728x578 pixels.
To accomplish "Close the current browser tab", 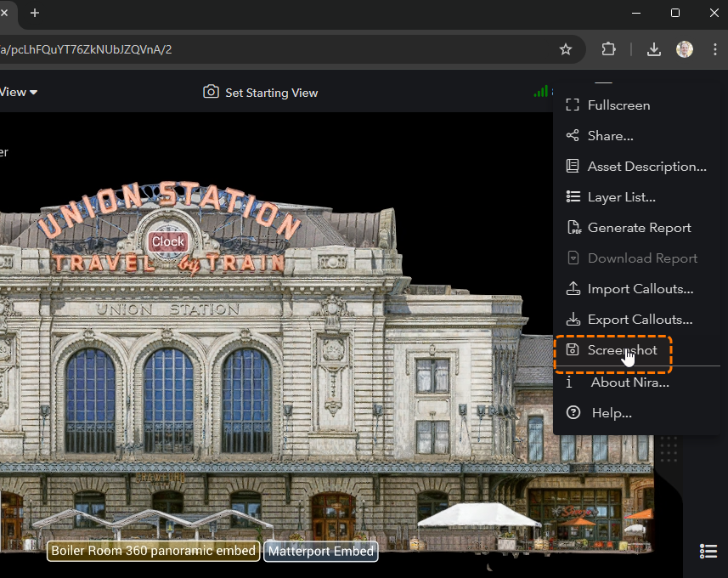I will [x=4, y=13].
